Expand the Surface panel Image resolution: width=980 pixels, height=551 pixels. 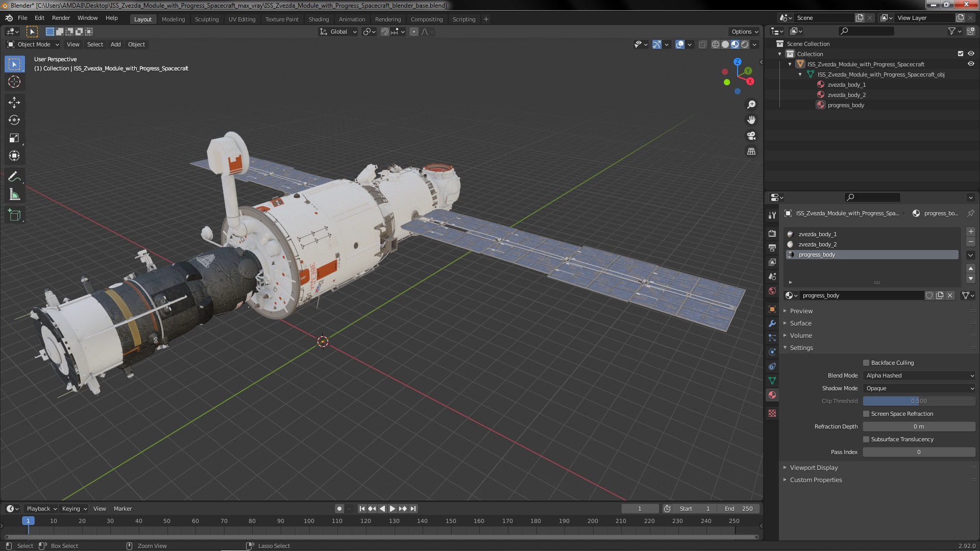point(800,323)
